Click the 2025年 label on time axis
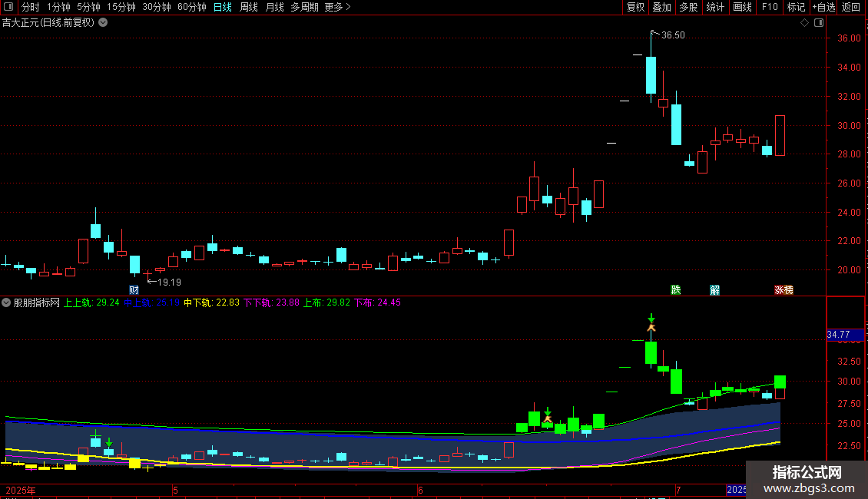 point(21,491)
